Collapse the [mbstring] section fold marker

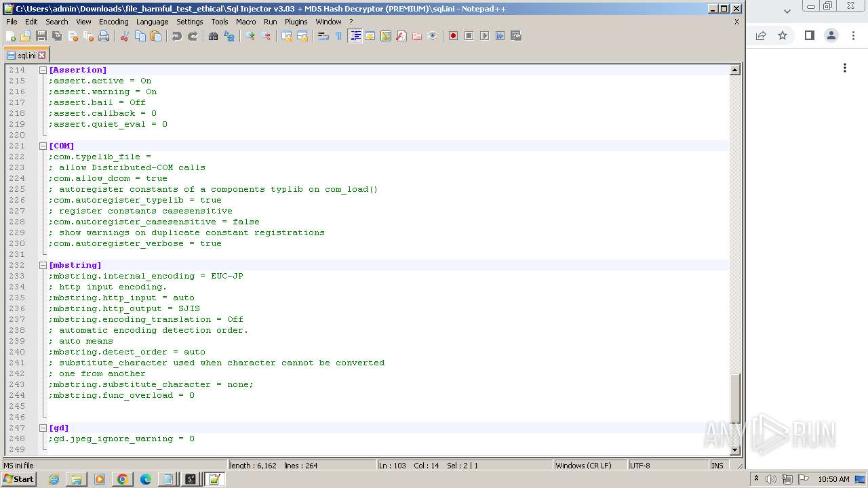tap(43, 265)
